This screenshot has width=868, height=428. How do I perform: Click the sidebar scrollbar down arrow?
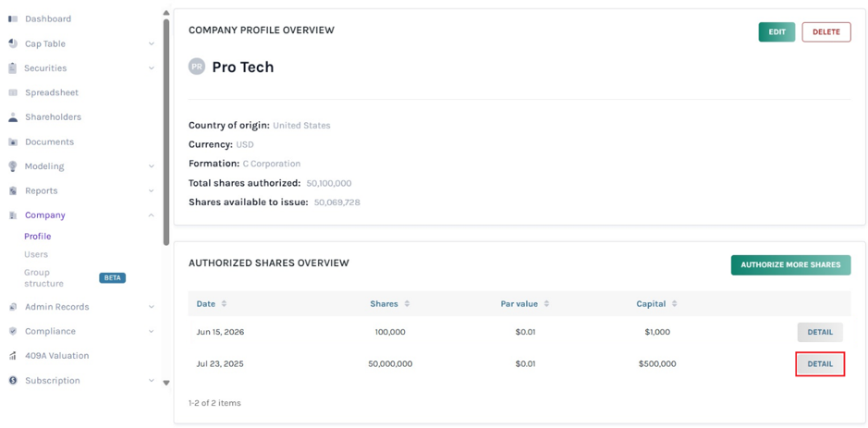coord(166,383)
